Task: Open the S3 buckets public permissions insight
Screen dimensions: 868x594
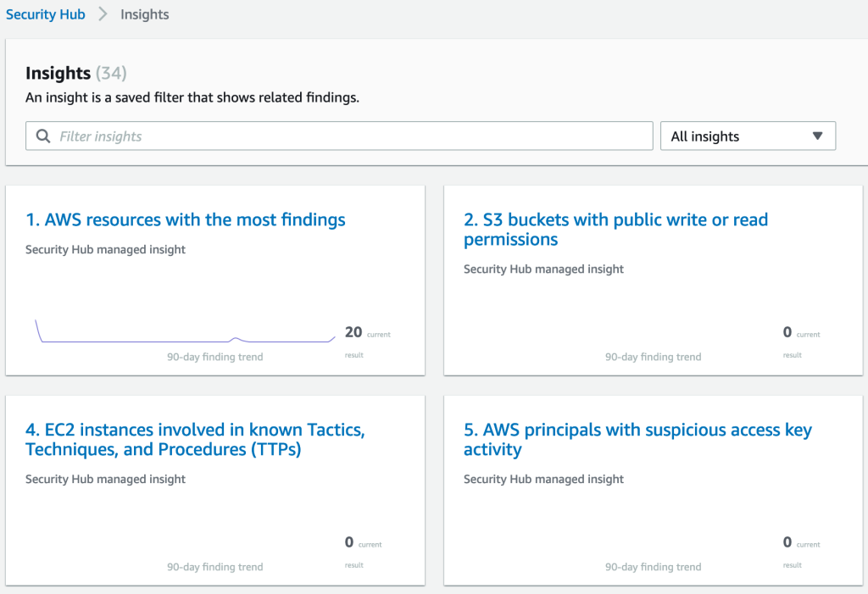Action: click(x=615, y=229)
